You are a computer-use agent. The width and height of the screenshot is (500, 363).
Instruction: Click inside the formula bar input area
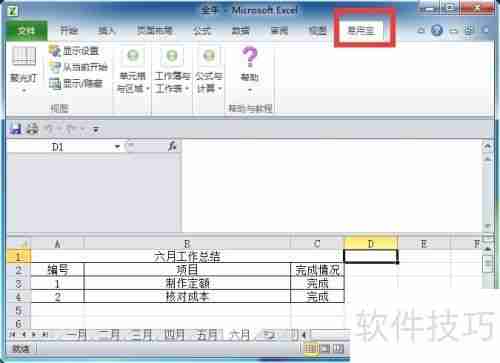pyautogui.click(x=332, y=185)
